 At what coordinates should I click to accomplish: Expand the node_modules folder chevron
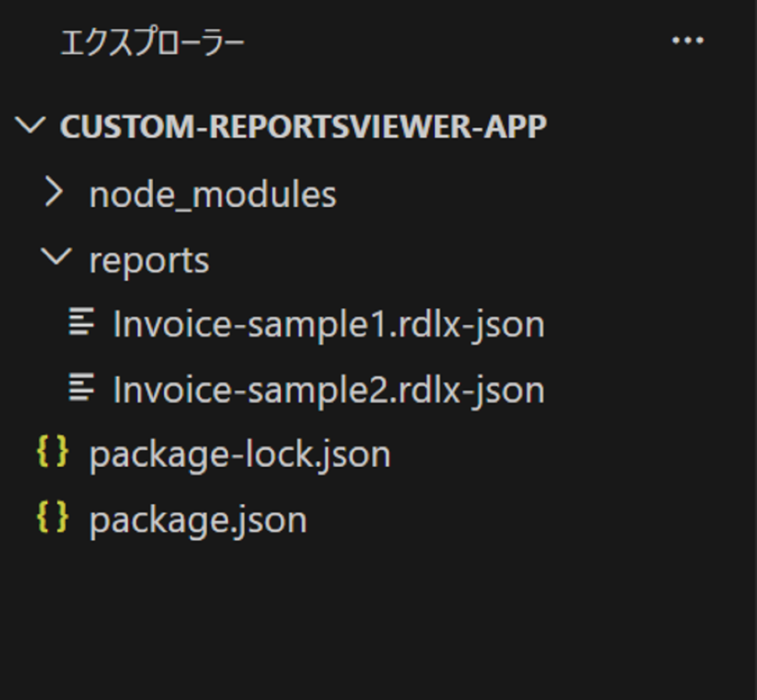[x=55, y=194]
